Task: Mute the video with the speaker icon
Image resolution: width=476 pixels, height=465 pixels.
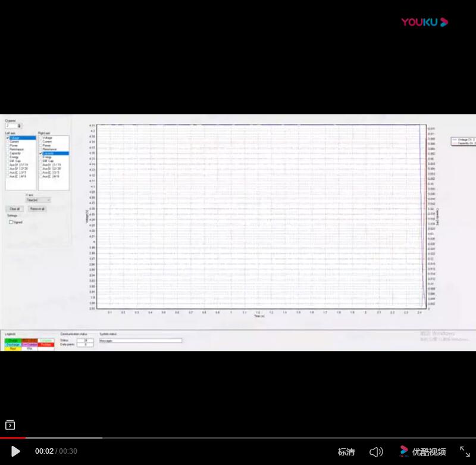Action: (x=376, y=452)
